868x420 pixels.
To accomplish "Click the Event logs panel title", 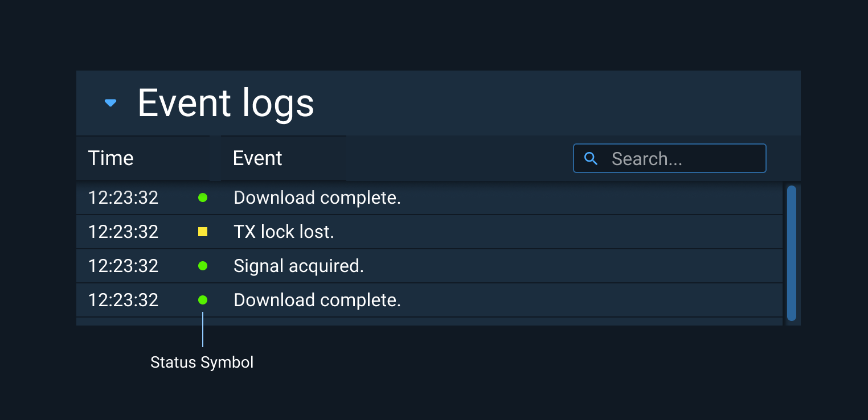I will pyautogui.click(x=226, y=103).
